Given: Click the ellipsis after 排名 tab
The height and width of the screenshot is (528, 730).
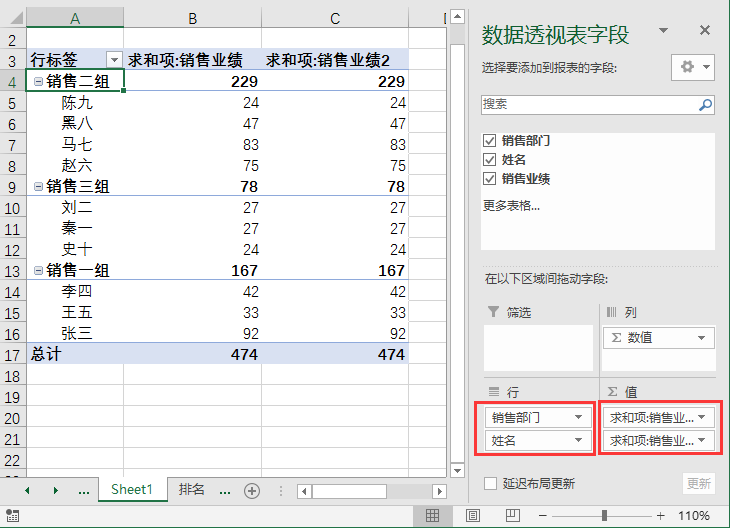Looking at the screenshot, I should pyautogui.click(x=225, y=491).
